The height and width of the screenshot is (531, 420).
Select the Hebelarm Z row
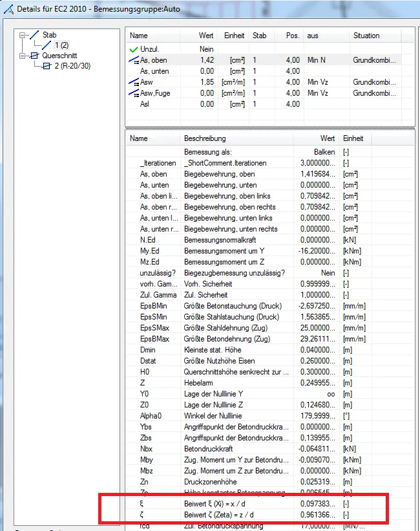point(249,383)
